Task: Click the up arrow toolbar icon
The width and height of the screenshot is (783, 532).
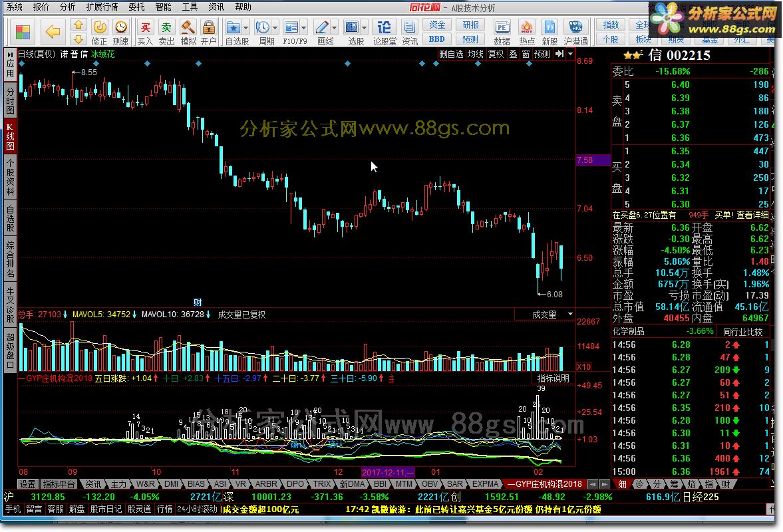Action: 78,25
